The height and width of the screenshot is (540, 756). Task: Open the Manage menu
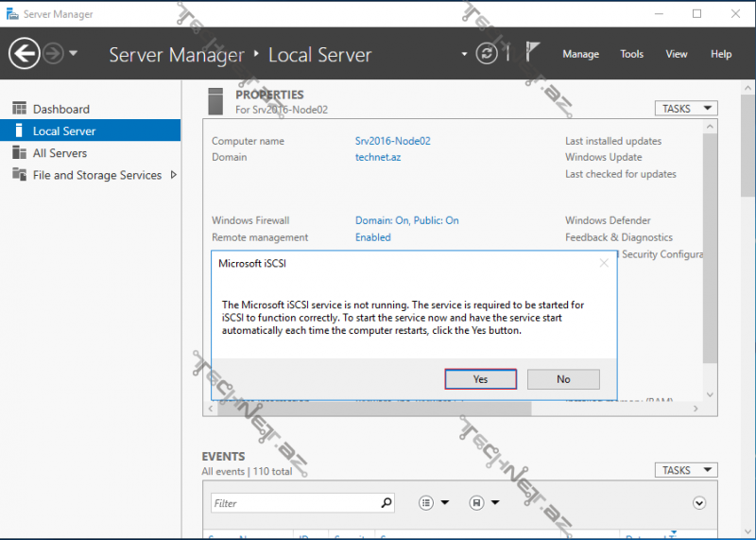point(580,54)
